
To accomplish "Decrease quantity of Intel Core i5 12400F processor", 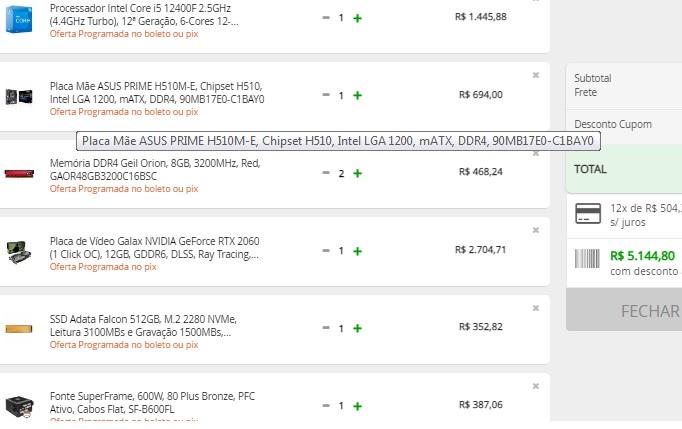I will 326,18.
